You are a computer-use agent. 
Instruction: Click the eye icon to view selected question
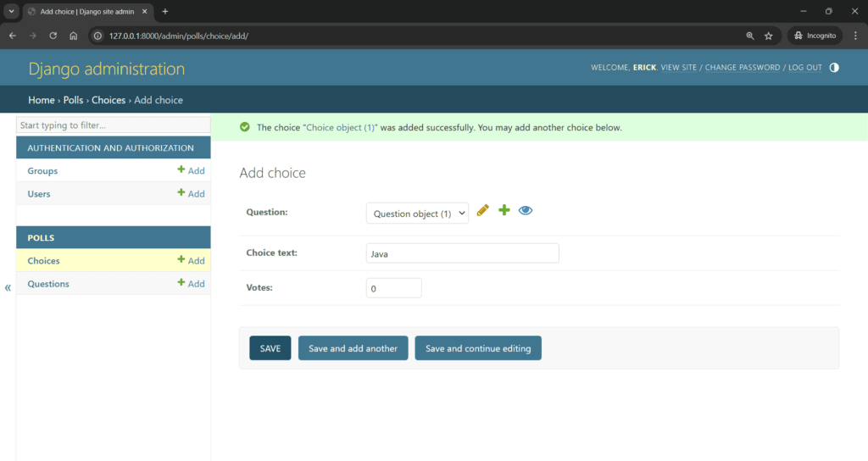(526, 210)
